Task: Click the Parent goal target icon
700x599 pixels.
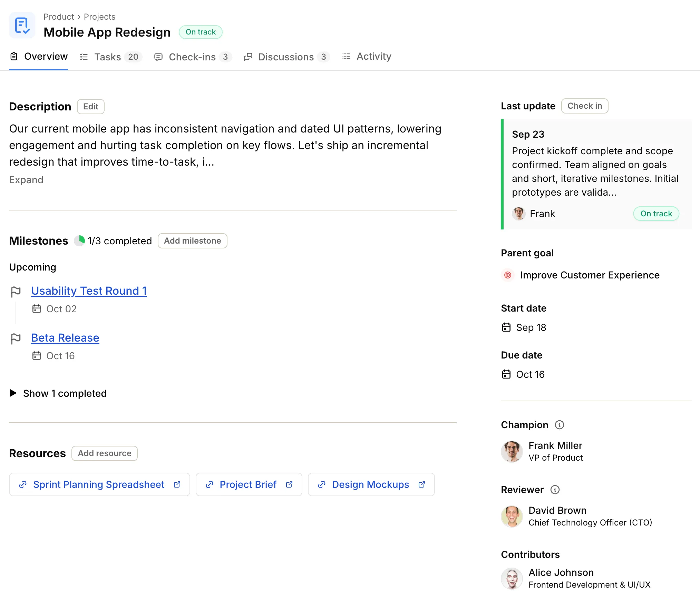Action: coord(507,275)
